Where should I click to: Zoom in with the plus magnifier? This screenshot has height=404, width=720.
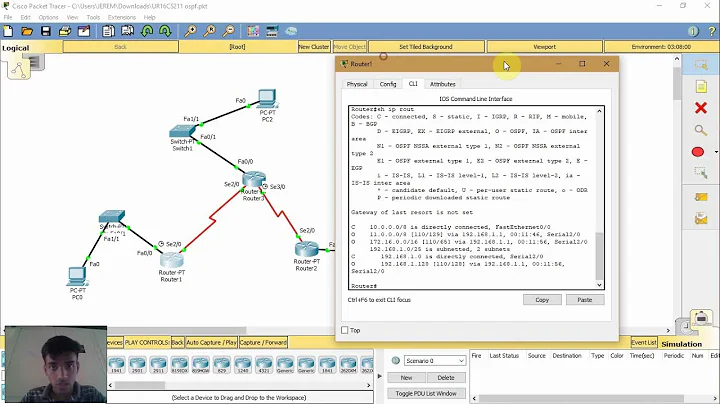coord(190,31)
